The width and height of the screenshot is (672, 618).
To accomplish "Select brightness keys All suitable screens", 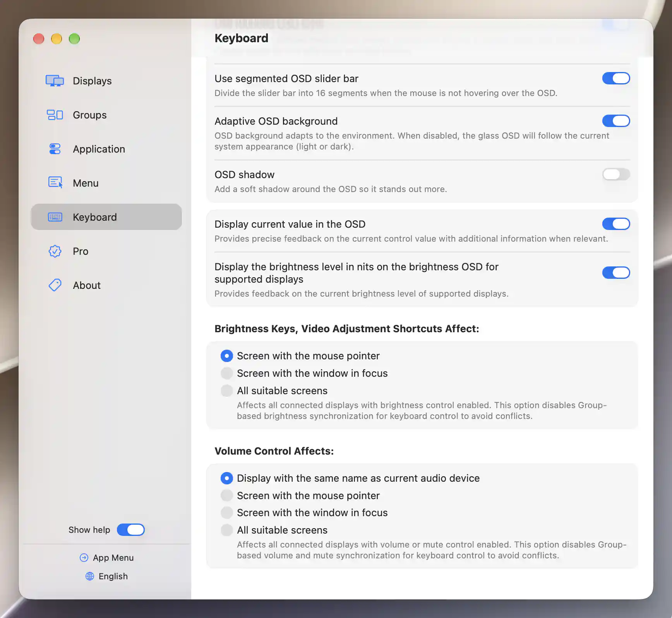I will tap(227, 391).
